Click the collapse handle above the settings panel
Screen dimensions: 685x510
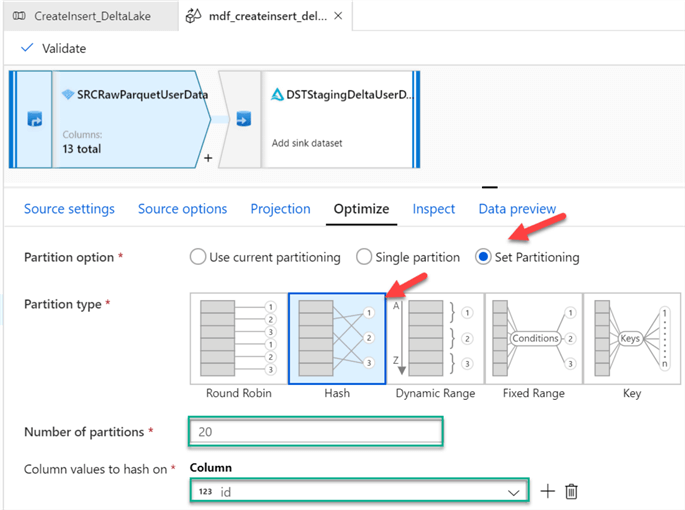tap(490, 187)
